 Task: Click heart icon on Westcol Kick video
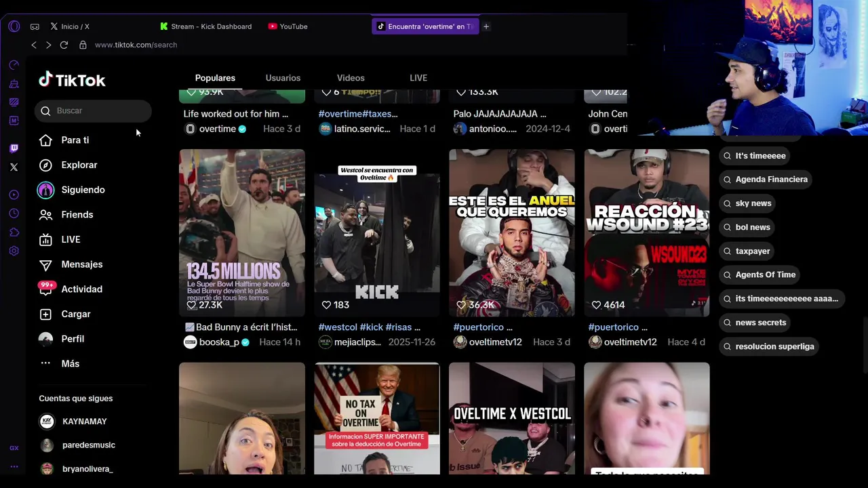(326, 305)
